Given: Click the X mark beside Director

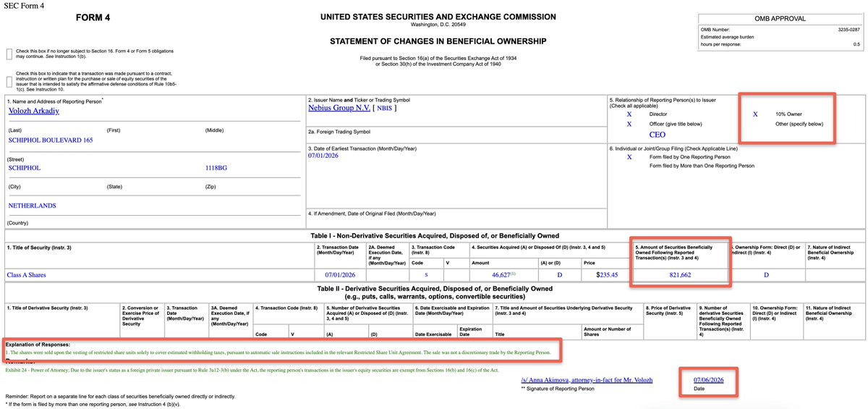Looking at the screenshot, I should click(x=629, y=114).
